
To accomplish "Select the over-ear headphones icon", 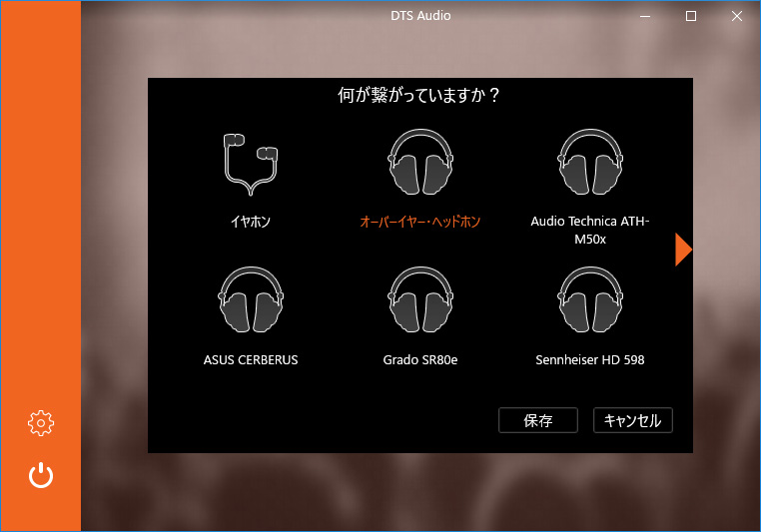I will 420,162.
